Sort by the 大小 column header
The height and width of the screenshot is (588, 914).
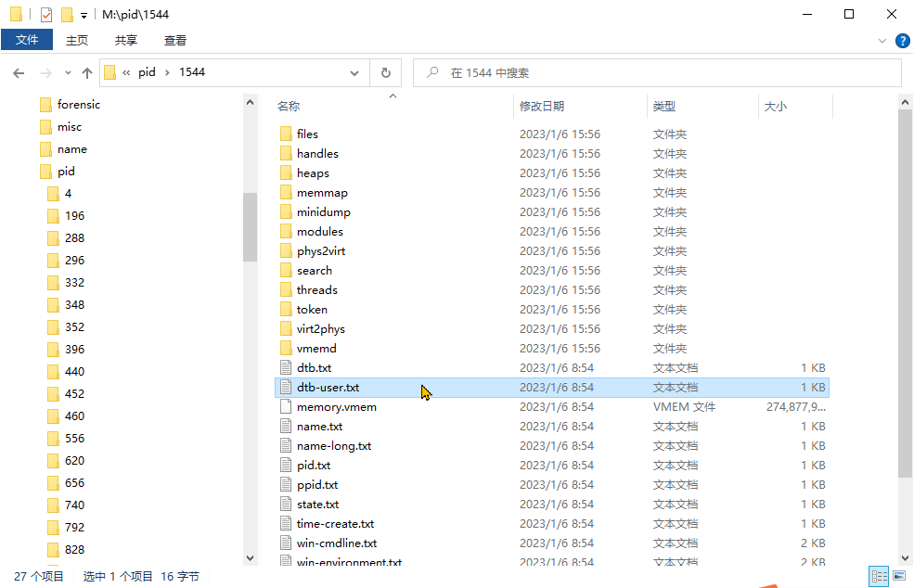(775, 106)
